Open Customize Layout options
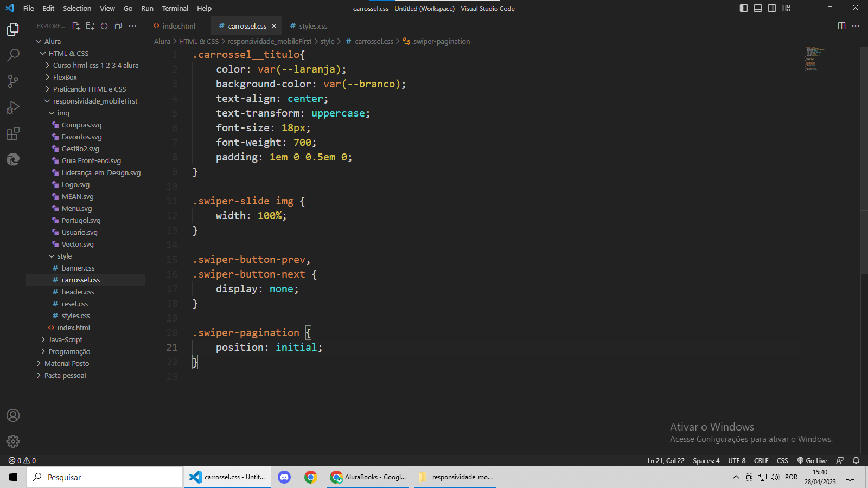 (786, 8)
